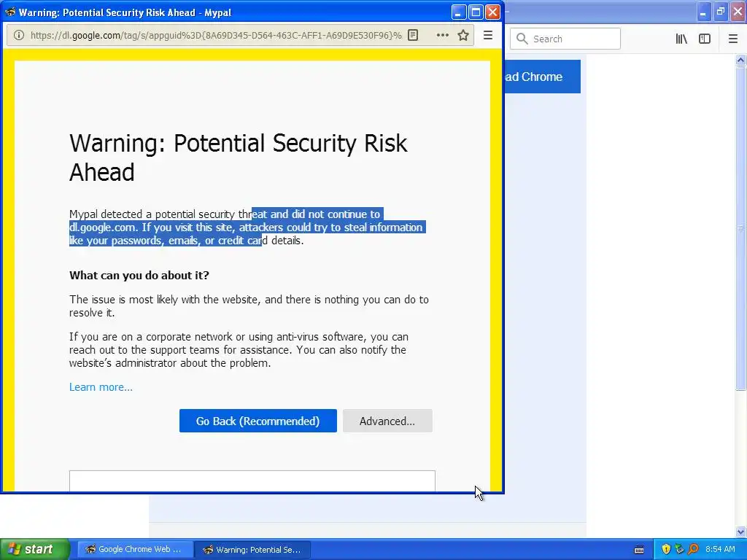The height and width of the screenshot is (560, 747).
Task: Open the Mypal hamburger menu in warning window
Action: [x=488, y=35]
